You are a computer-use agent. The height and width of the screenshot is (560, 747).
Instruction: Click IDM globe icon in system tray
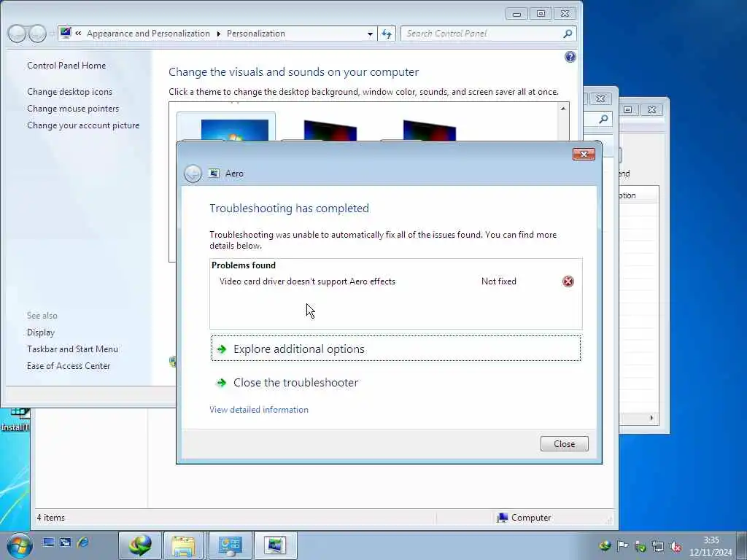605,545
